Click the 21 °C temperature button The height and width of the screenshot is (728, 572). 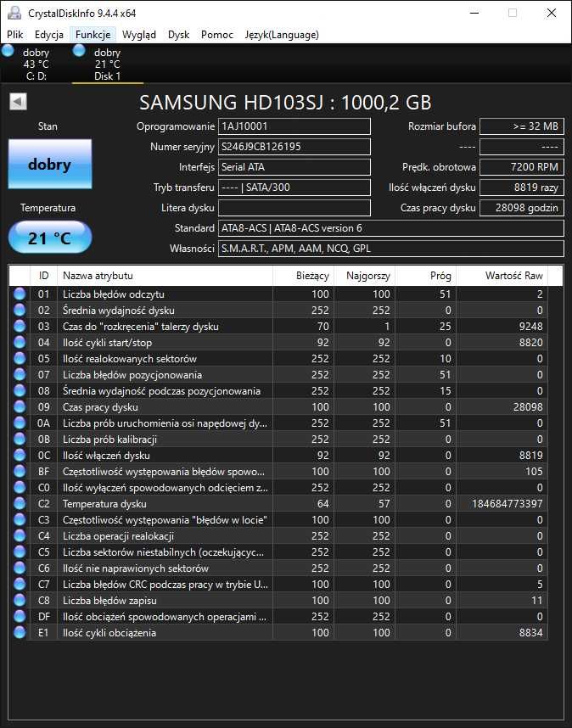(x=50, y=238)
